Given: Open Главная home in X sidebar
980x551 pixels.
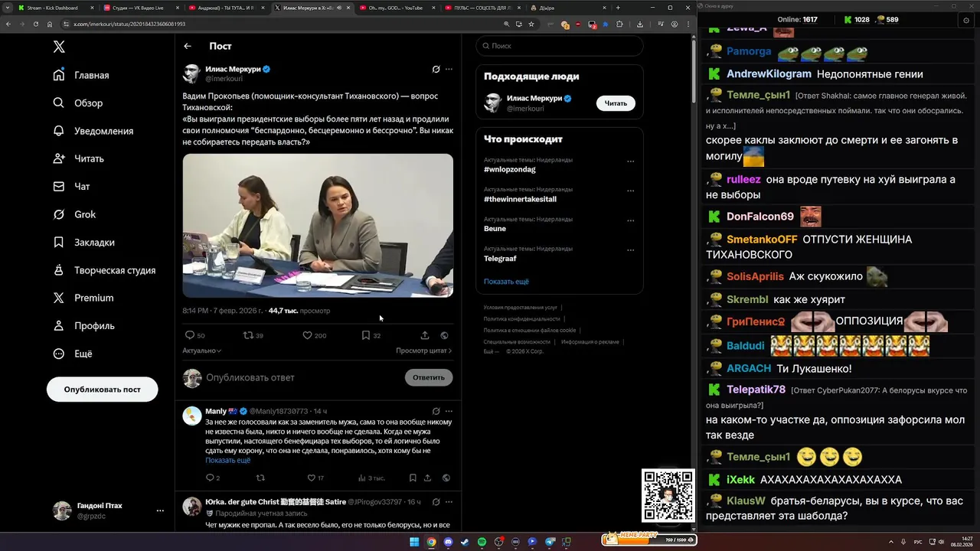Looking at the screenshot, I should (82, 75).
